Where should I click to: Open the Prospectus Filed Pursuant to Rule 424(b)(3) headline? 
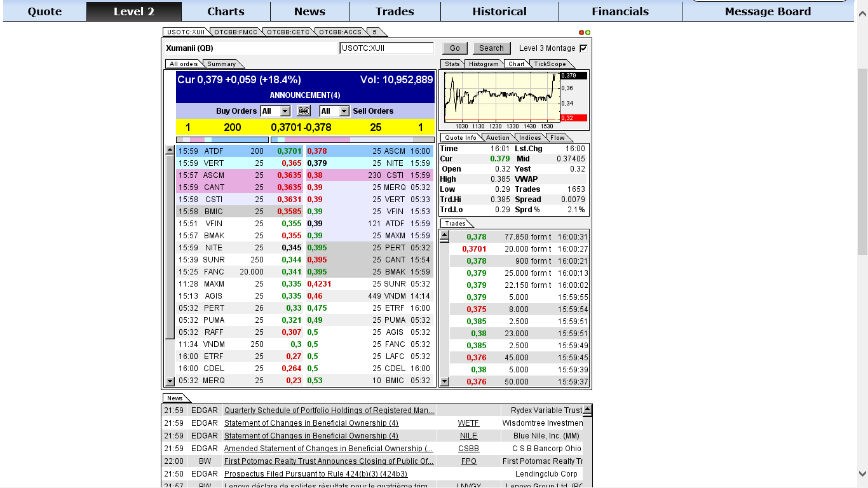[316, 474]
